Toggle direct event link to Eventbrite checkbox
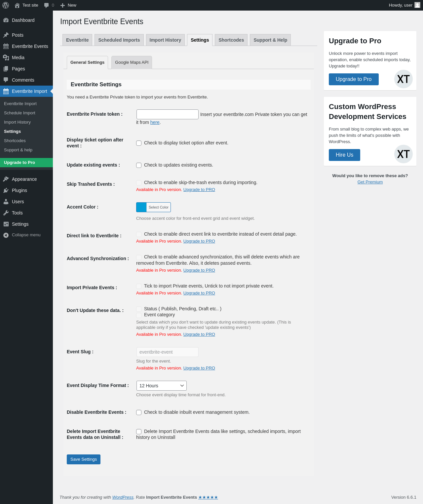Screen dimensions: 423x504 point(139,234)
